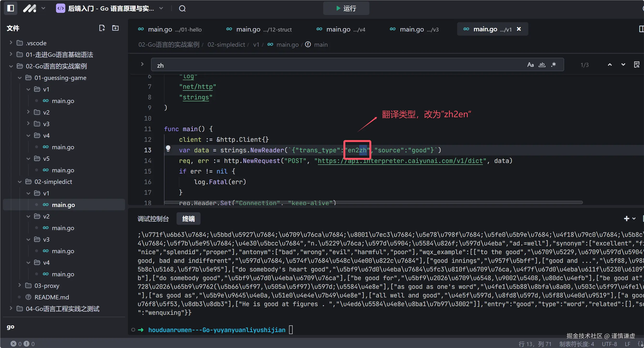Go to next search match
The width and height of the screenshot is (644, 348).
tap(623, 65)
